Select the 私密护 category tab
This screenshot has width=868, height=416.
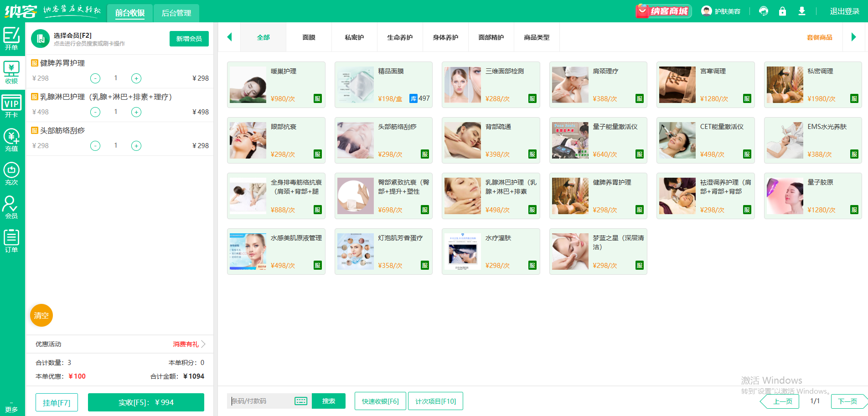click(x=355, y=37)
